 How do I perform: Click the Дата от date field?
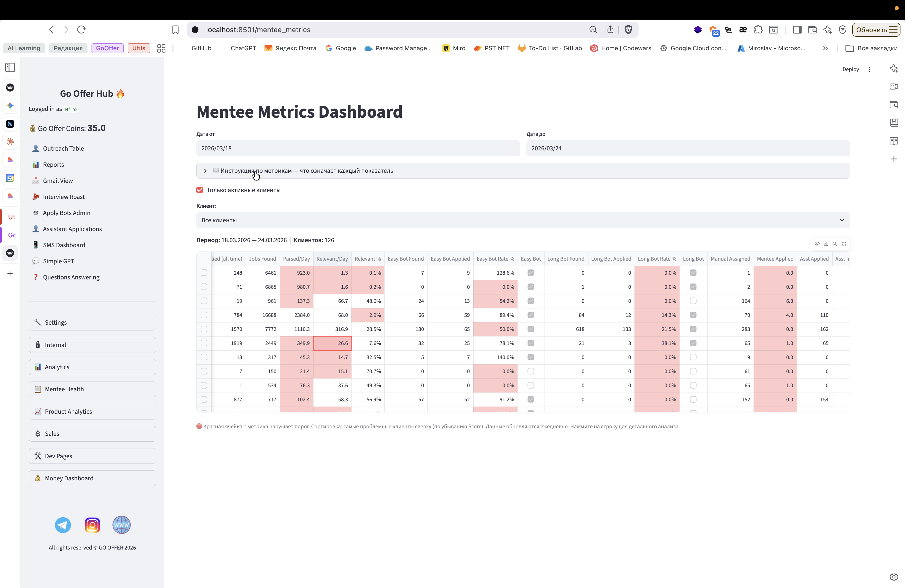click(x=358, y=148)
